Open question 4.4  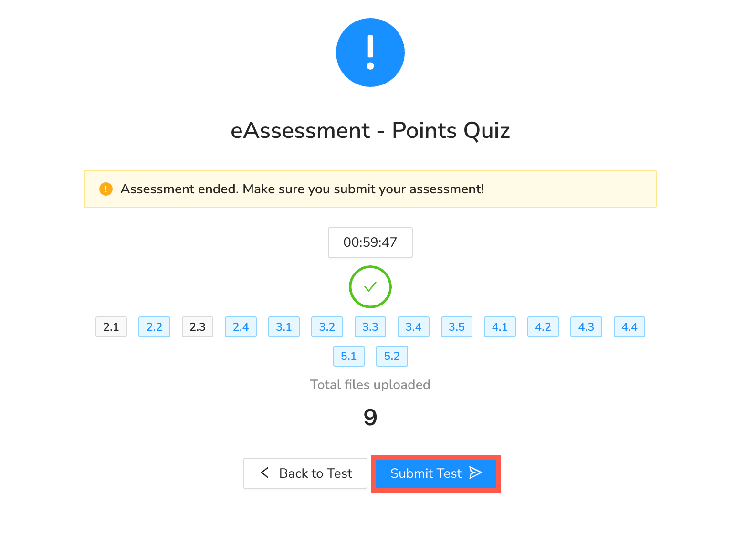click(629, 327)
